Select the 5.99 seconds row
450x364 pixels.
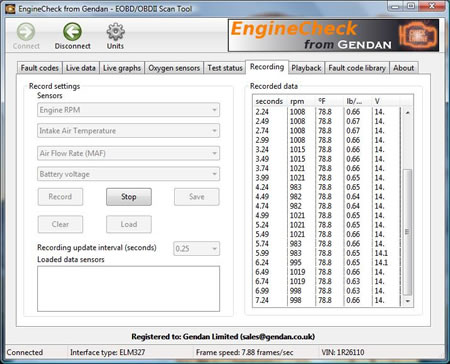tap(327, 253)
